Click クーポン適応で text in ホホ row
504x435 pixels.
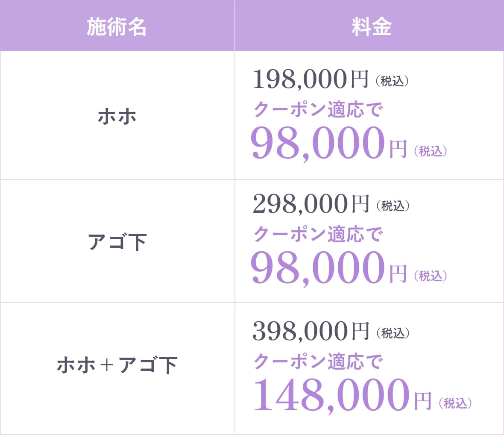318,109
